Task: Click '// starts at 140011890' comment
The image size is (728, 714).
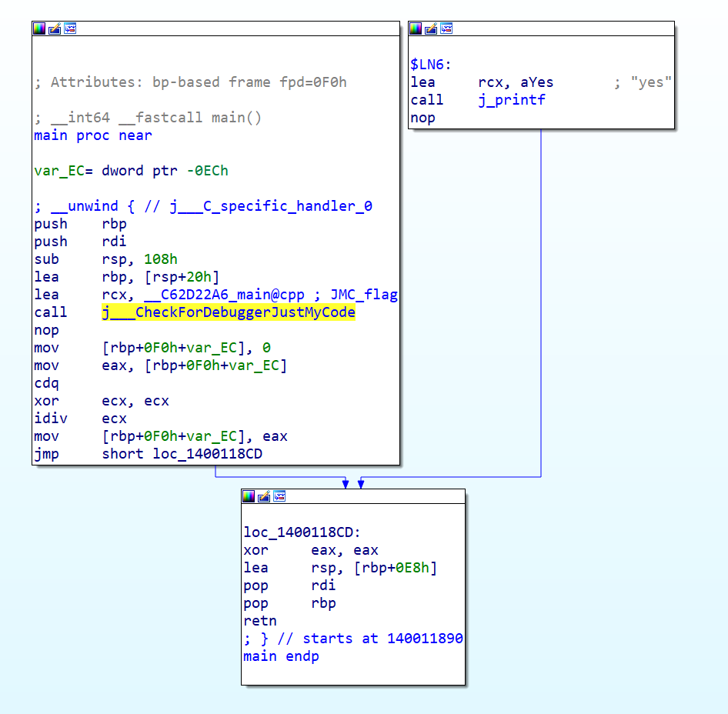Action: (x=370, y=639)
